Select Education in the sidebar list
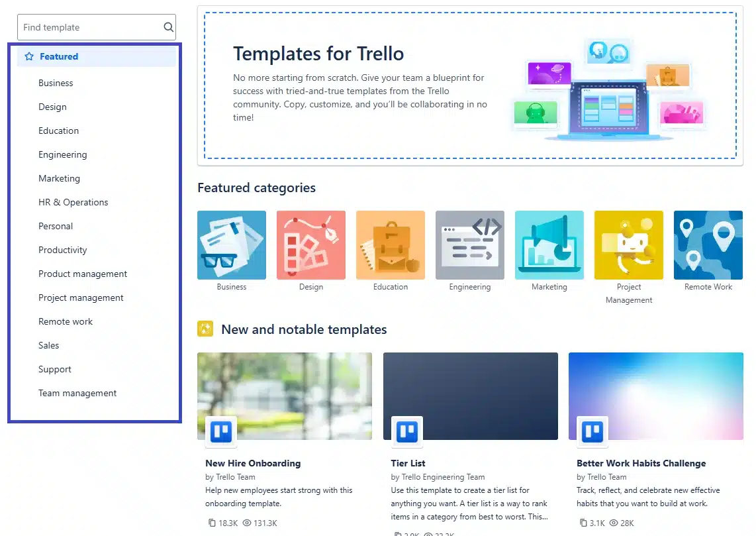Image resolution: width=756 pixels, height=536 pixels. click(58, 131)
